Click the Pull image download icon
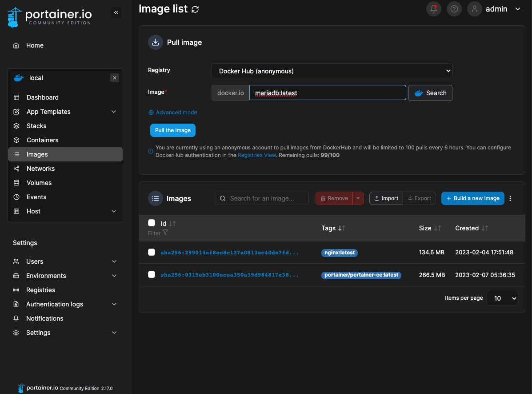The image size is (532, 394). (156, 42)
